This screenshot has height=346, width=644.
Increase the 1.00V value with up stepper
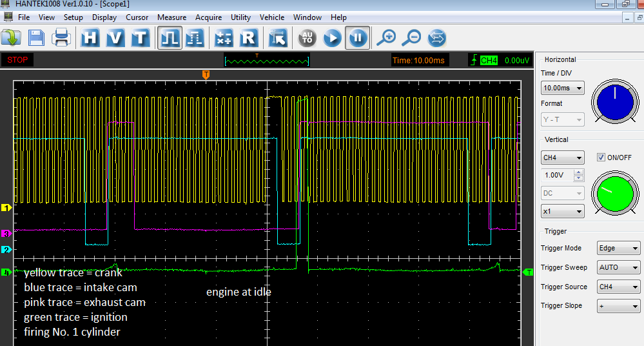point(578,172)
